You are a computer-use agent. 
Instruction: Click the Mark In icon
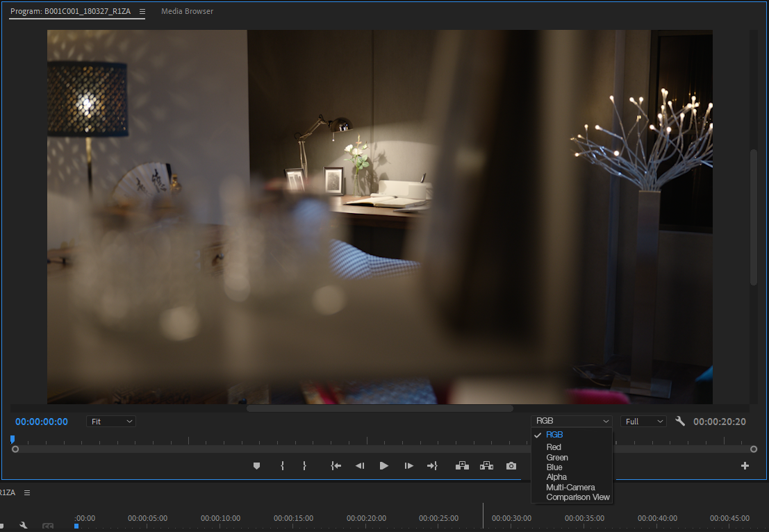pos(282,465)
